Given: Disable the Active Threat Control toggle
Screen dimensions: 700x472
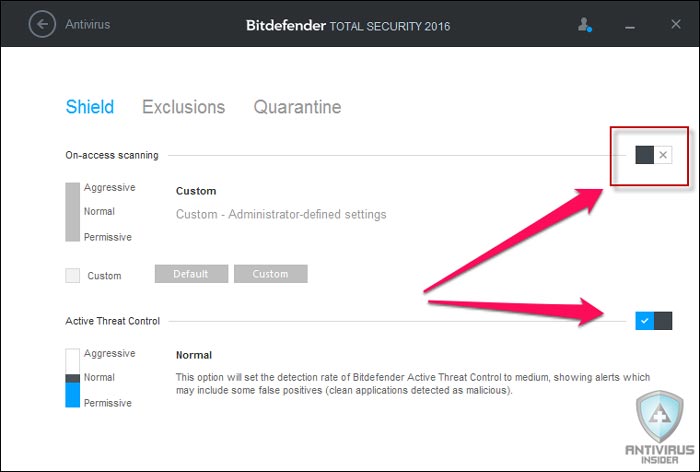Looking at the screenshot, I should pyautogui.click(x=654, y=321).
